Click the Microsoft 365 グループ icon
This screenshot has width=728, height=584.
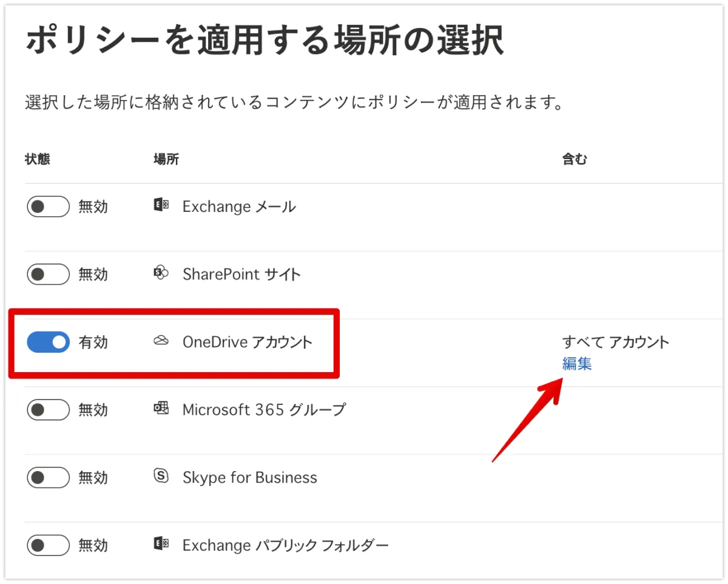(161, 409)
